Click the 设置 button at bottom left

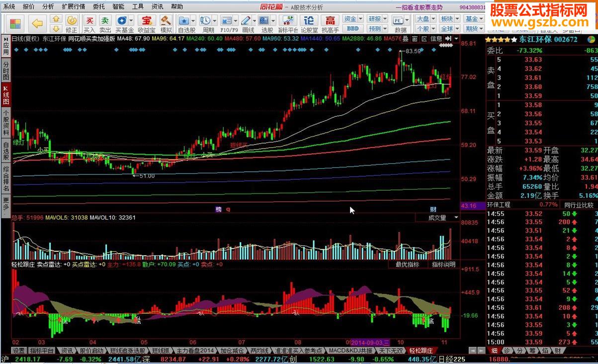(19, 351)
